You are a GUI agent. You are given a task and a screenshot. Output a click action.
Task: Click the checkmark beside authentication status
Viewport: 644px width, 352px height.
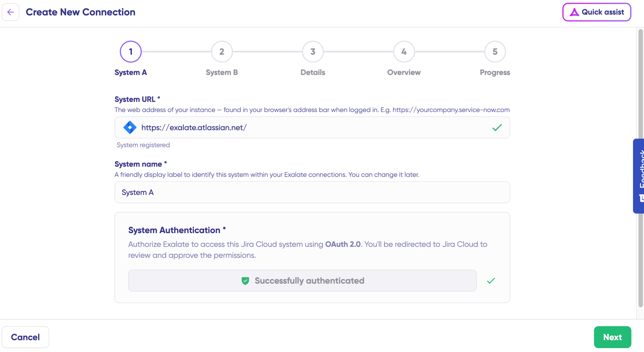491,281
